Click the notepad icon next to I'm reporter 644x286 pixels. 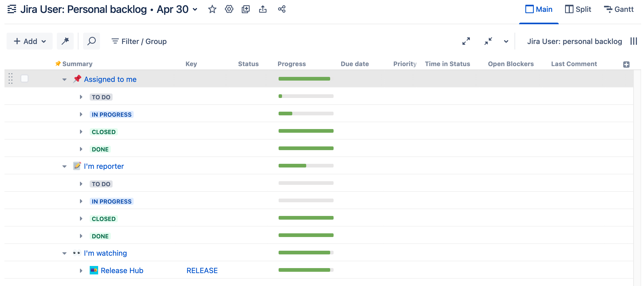[77, 166]
